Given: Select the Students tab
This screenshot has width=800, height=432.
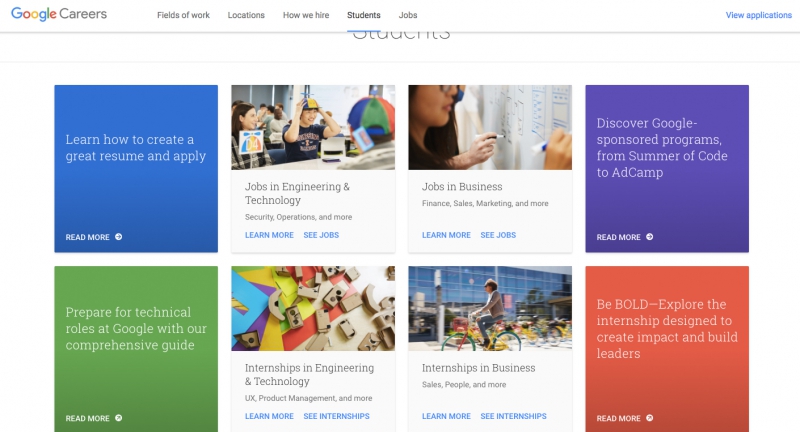Looking at the screenshot, I should (x=364, y=15).
